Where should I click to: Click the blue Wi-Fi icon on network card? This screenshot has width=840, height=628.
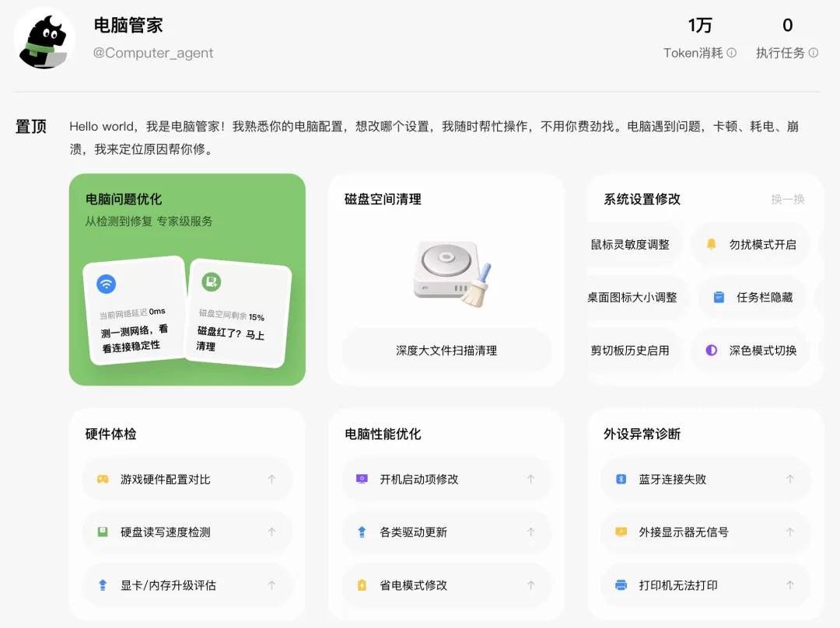pyautogui.click(x=106, y=283)
